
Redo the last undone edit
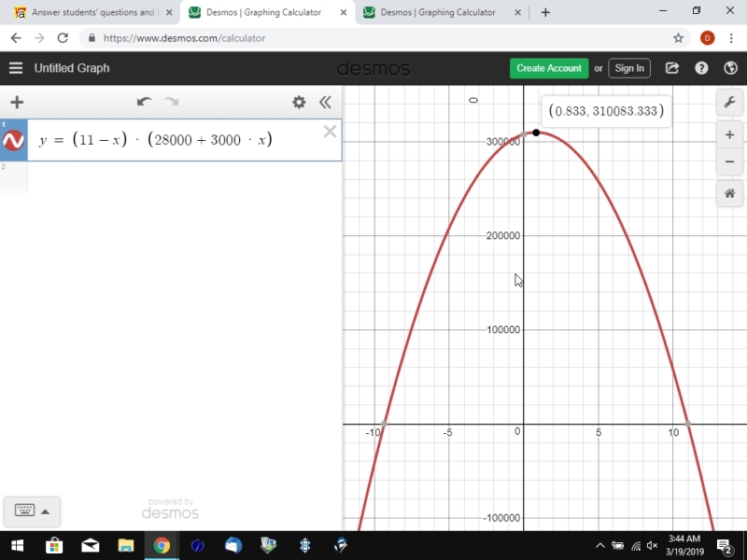171,102
